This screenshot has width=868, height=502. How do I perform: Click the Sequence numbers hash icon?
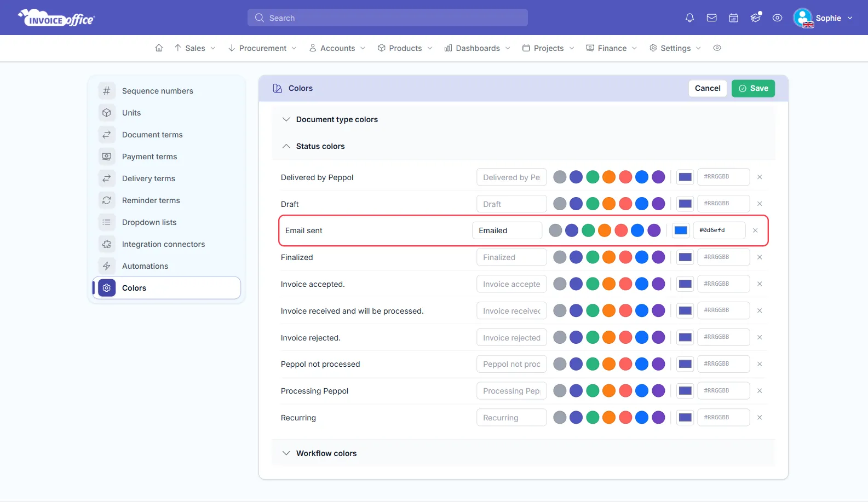coord(107,91)
